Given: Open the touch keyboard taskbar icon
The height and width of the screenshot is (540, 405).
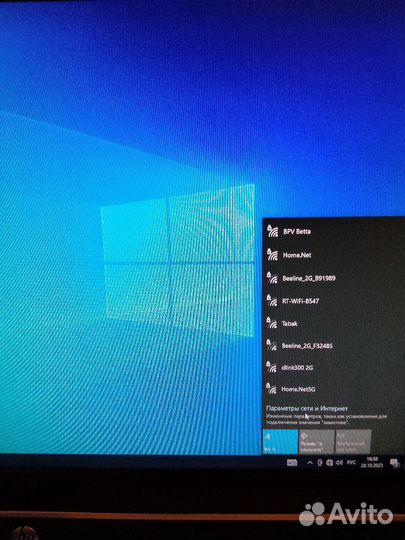Looking at the screenshot, I should click(x=292, y=463).
